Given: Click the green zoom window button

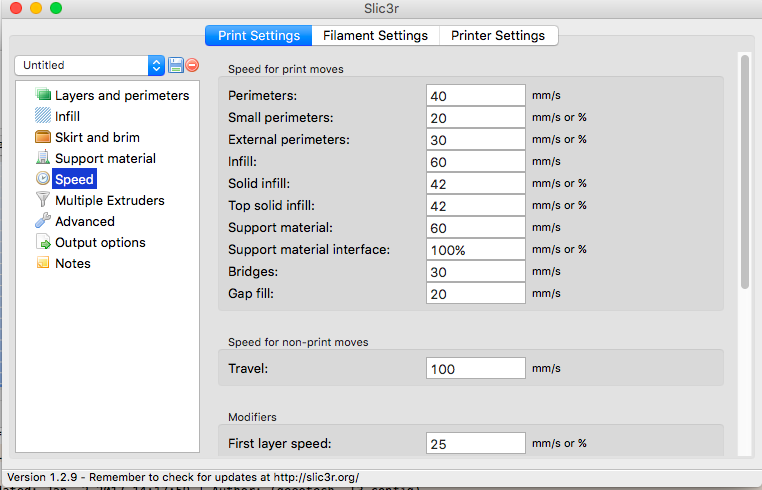Looking at the screenshot, I should 56,8.
